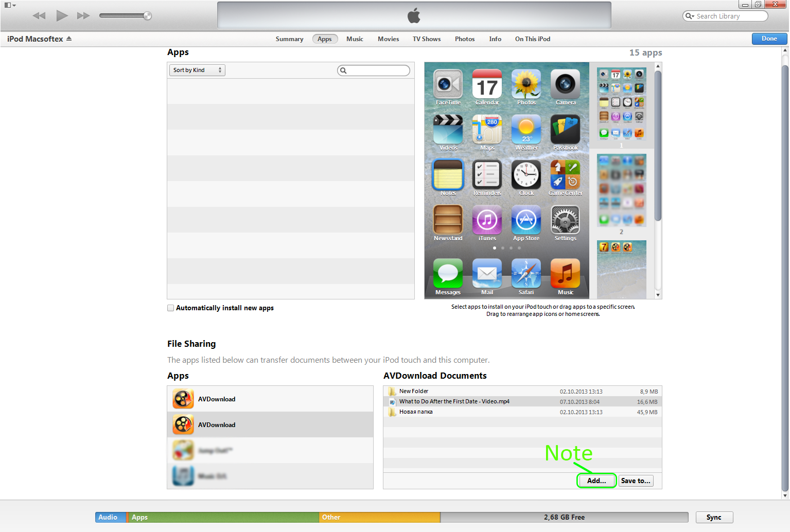Click the blurred third File Sharing app
The height and width of the screenshot is (532, 790).
point(270,450)
